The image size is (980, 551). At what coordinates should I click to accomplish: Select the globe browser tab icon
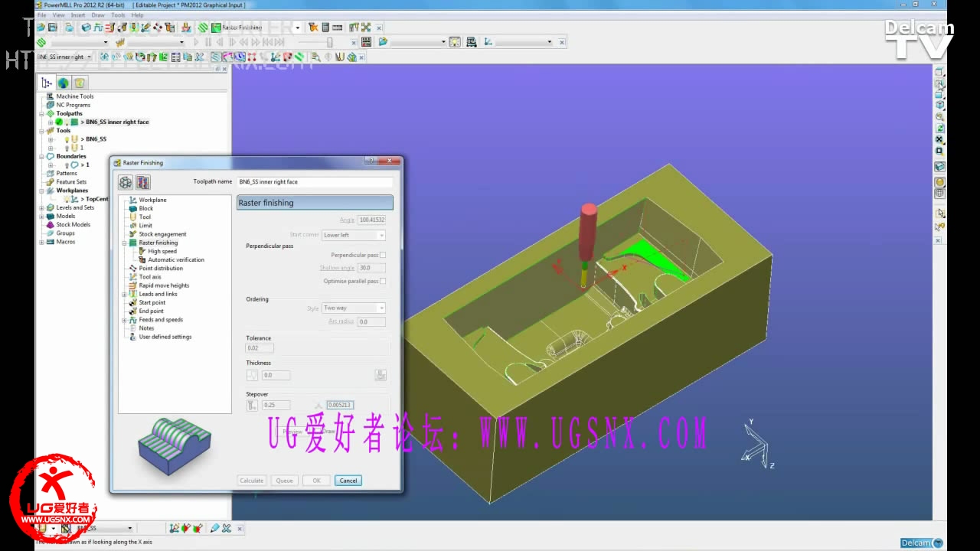[63, 83]
